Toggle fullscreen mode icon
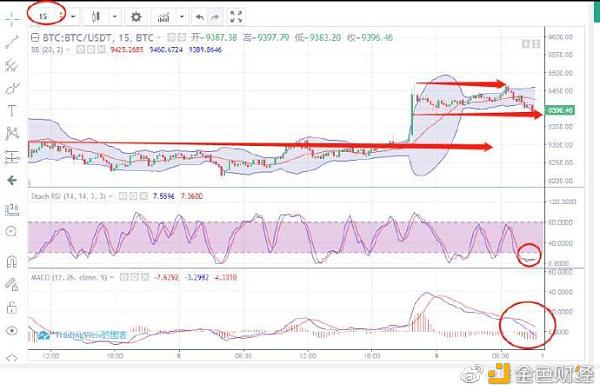600x390 pixels. [x=236, y=17]
